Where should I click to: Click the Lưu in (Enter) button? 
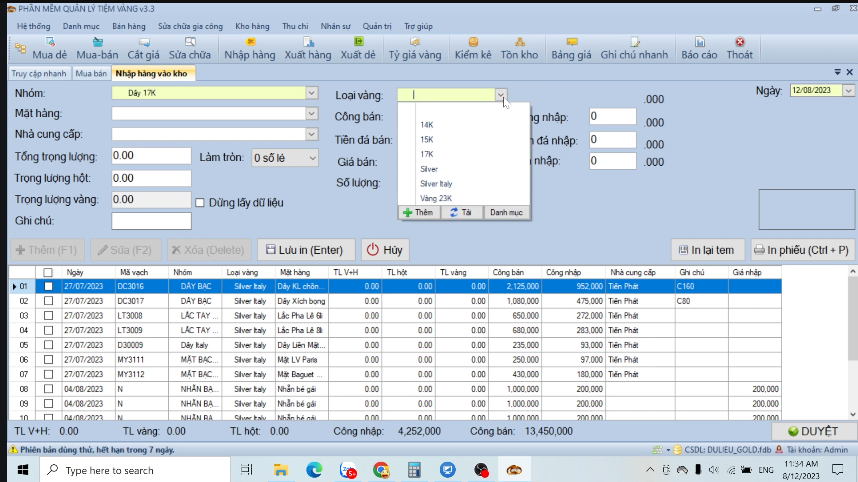tap(306, 250)
